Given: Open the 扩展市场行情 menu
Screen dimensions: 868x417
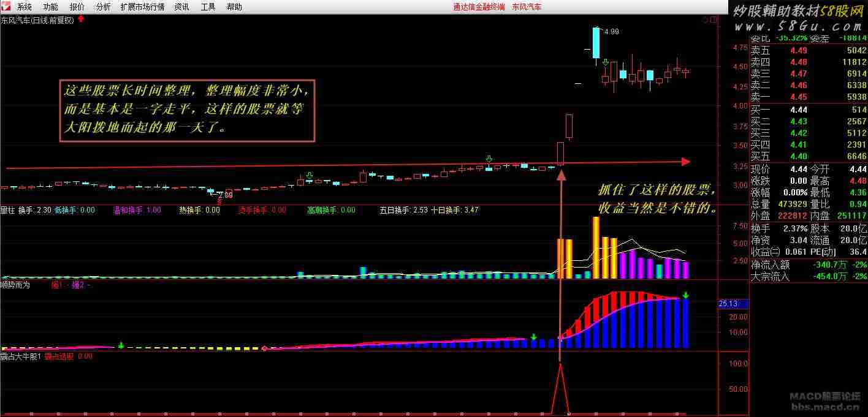Looking at the screenshot, I should [x=142, y=7].
